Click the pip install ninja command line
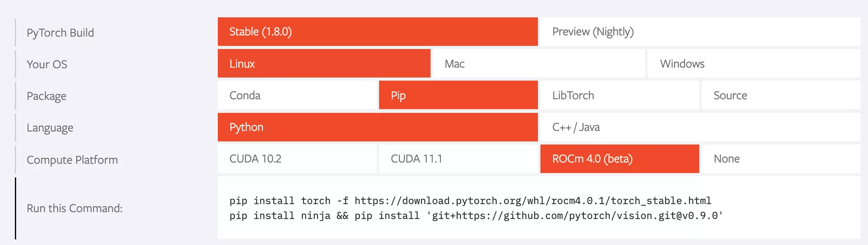 click(x=476, y=216)
